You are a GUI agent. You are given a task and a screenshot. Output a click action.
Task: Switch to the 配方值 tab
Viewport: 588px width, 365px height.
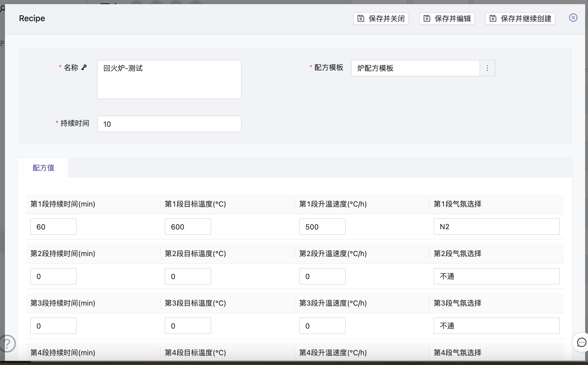(43, 168)
